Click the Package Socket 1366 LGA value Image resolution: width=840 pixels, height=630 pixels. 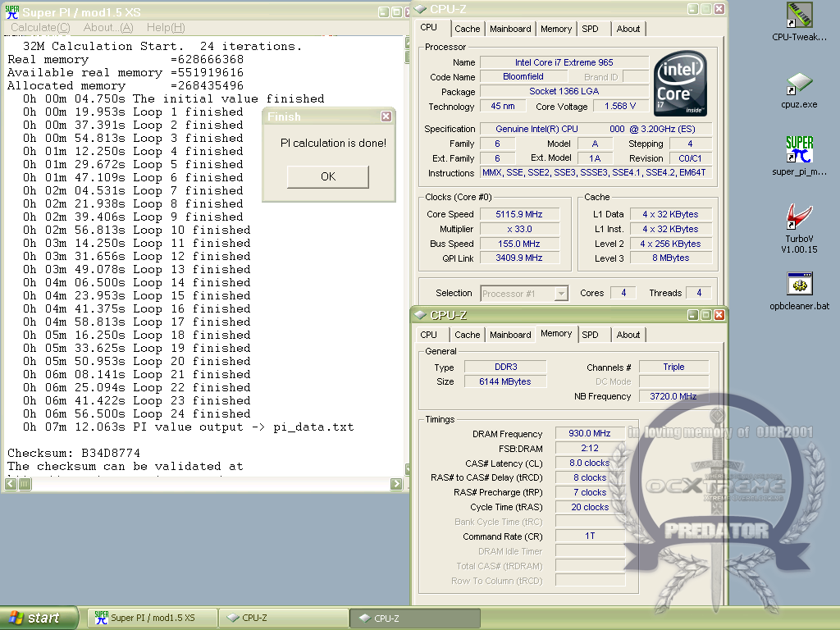(564, 92)
